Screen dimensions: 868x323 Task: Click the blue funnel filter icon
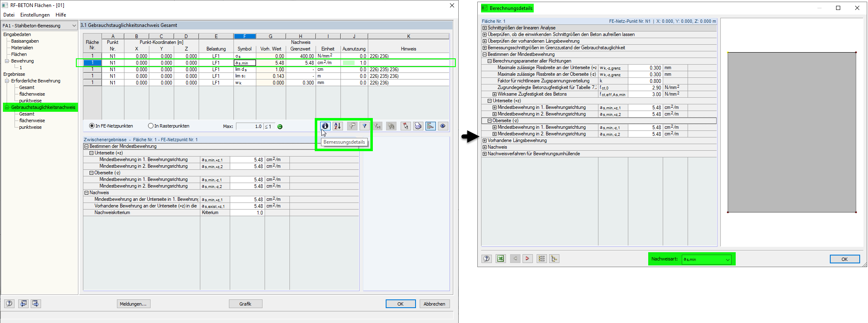pos(364,126)
